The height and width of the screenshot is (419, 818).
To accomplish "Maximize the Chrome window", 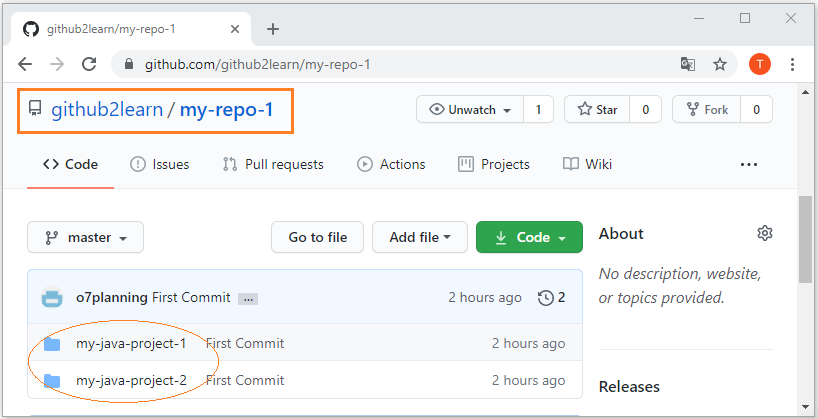I will pos(745,19).
